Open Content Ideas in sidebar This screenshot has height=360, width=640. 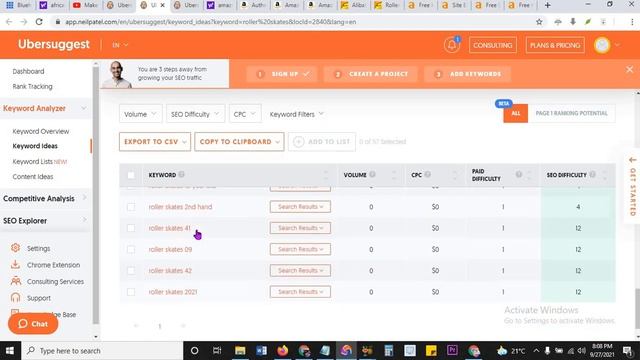(x=33, y=177)
